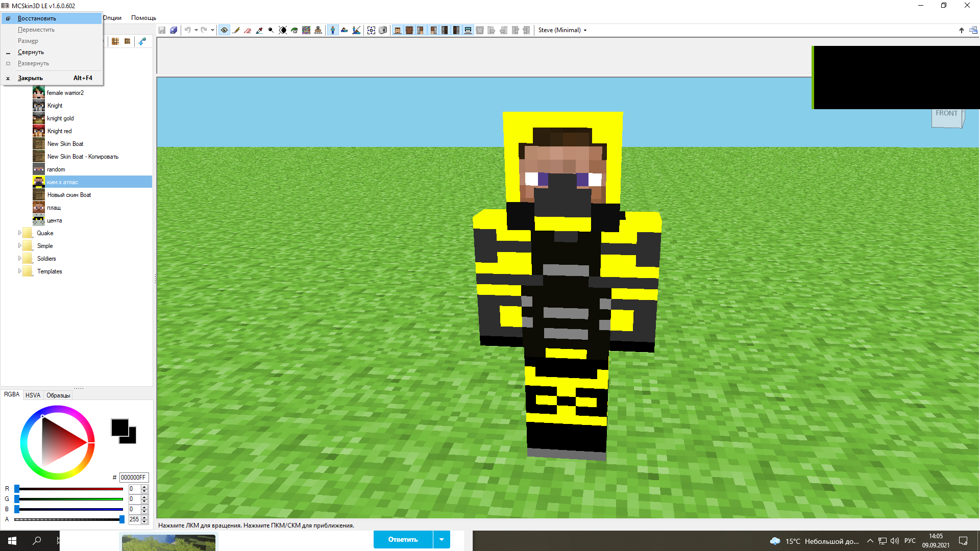Select the Pencil tool
Viewport: 980px width, 551px height.
coord(236,30)
